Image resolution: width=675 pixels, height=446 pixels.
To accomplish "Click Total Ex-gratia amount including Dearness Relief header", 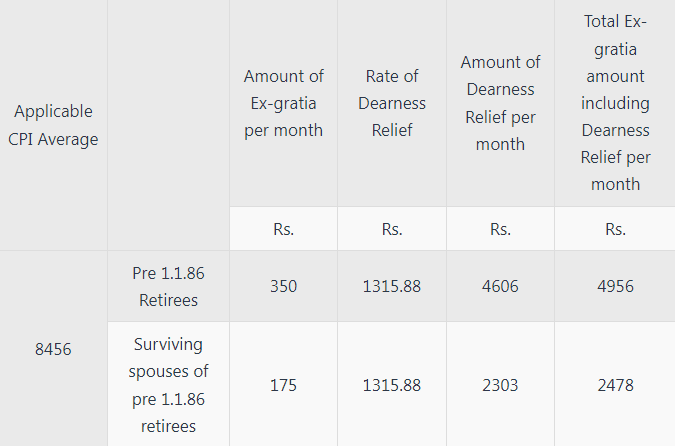I will 615,103.
